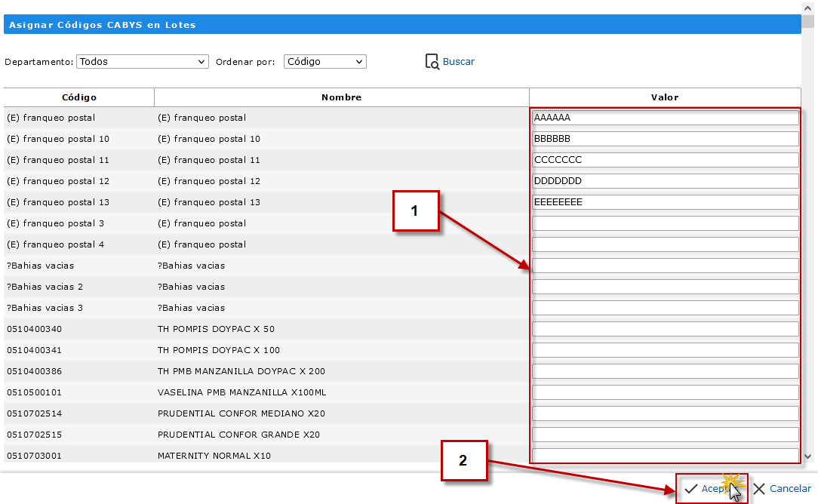Focus the Valor field containing AAAAAA
818x504 pixels.
pyautogui.click(x=665, y=118)
